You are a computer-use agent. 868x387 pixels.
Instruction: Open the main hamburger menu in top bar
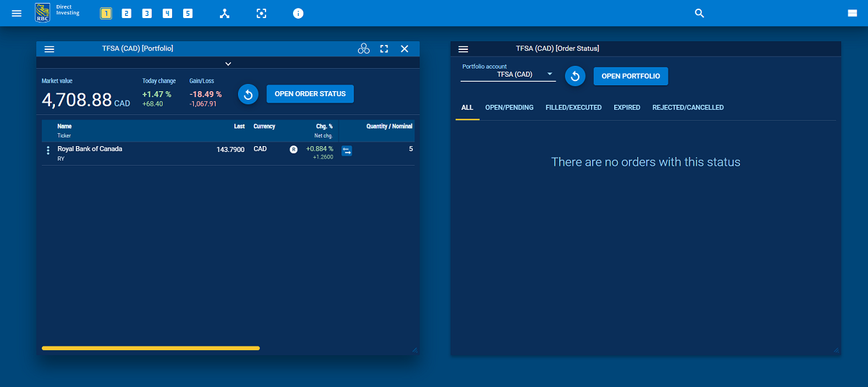17,13
